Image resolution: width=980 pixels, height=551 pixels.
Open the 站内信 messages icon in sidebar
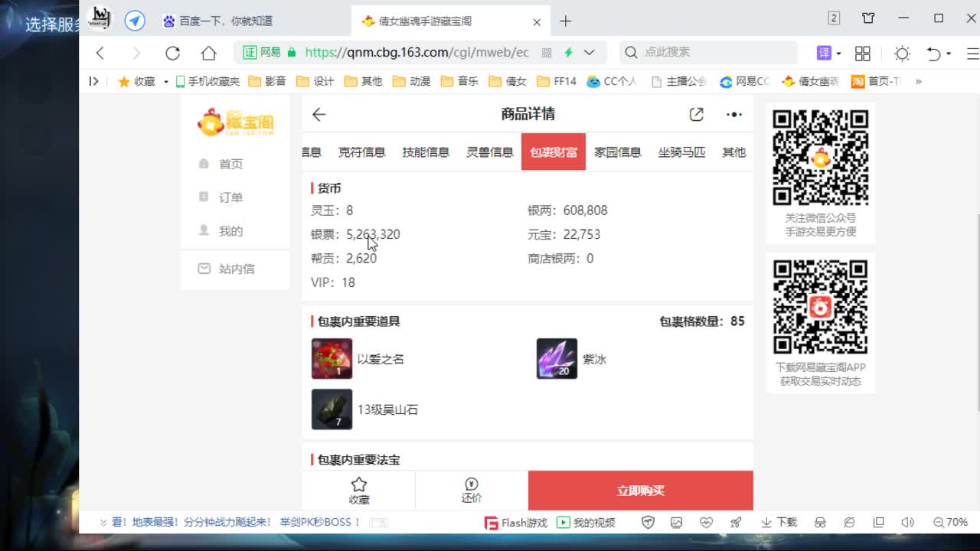(x=204, y=269)
